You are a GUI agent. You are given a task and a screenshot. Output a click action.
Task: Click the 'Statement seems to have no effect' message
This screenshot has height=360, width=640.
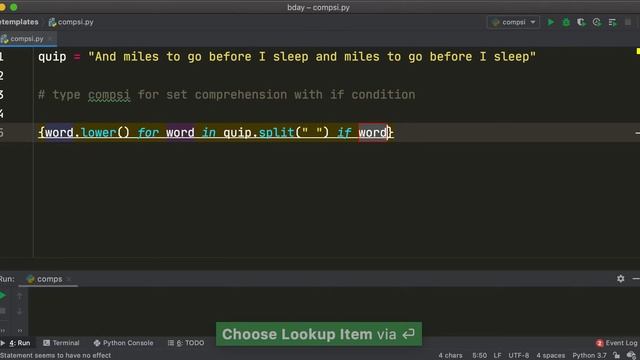click(56, 356)
